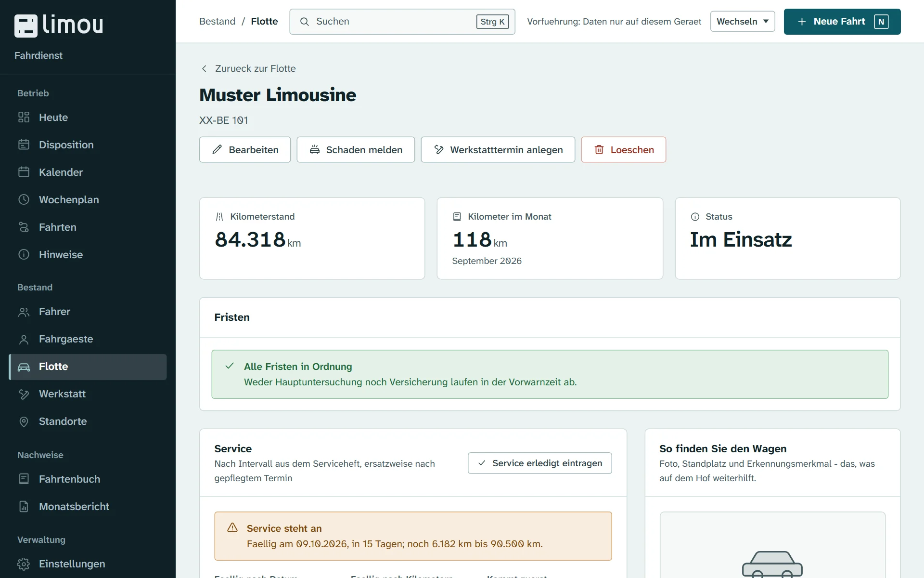Click Flotte in the breadcrumb

tap(264, 21)
